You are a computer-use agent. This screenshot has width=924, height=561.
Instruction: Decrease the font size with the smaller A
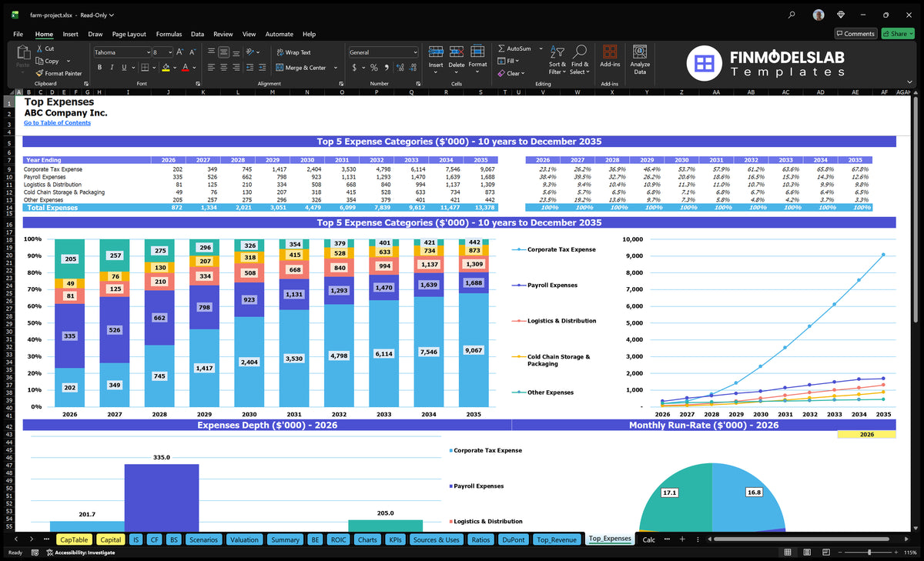[192, 52]
